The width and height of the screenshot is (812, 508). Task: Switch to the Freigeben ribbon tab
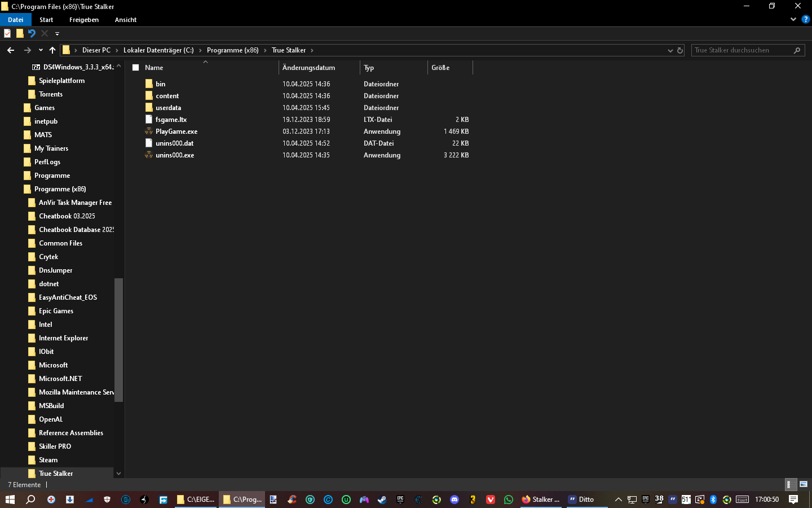(84, 20)
